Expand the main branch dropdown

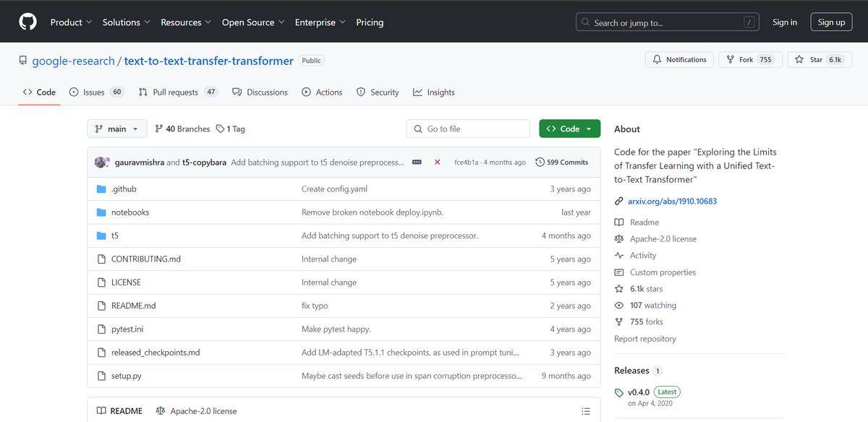pyautogui.click(x=117, y=129)
